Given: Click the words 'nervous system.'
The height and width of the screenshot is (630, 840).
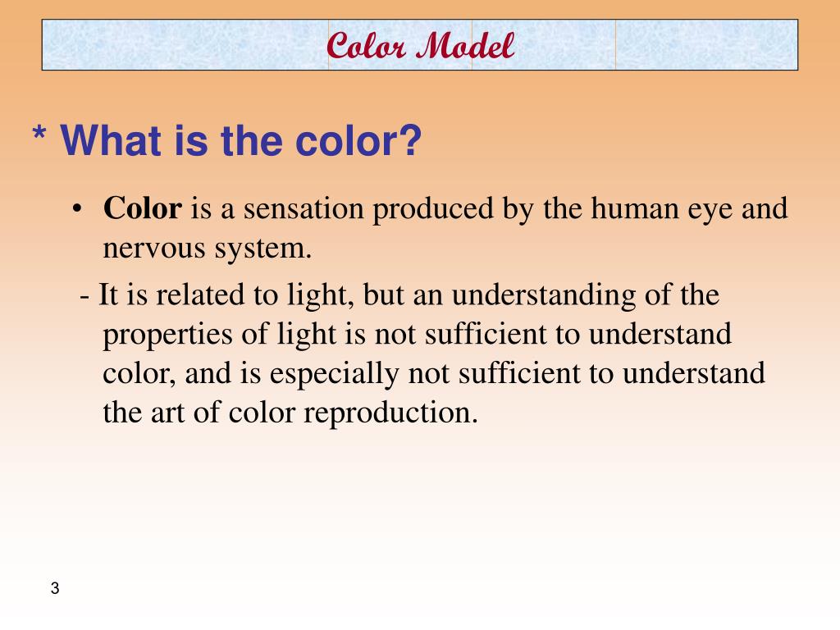Looking at the screenshot, I should [x=208, y=248].
